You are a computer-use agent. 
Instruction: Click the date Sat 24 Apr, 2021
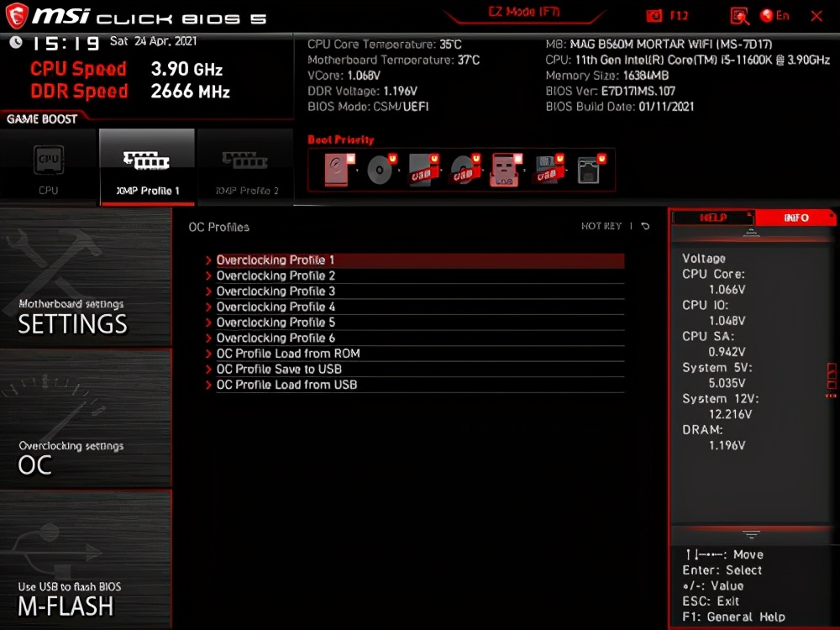(x=153, y=41)
